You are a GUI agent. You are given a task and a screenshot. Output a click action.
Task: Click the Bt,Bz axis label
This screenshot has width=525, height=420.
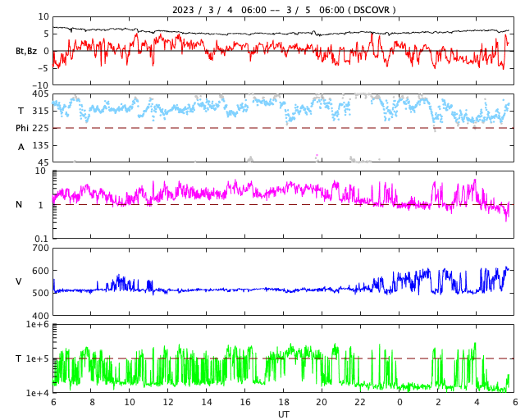pos(25,51)
